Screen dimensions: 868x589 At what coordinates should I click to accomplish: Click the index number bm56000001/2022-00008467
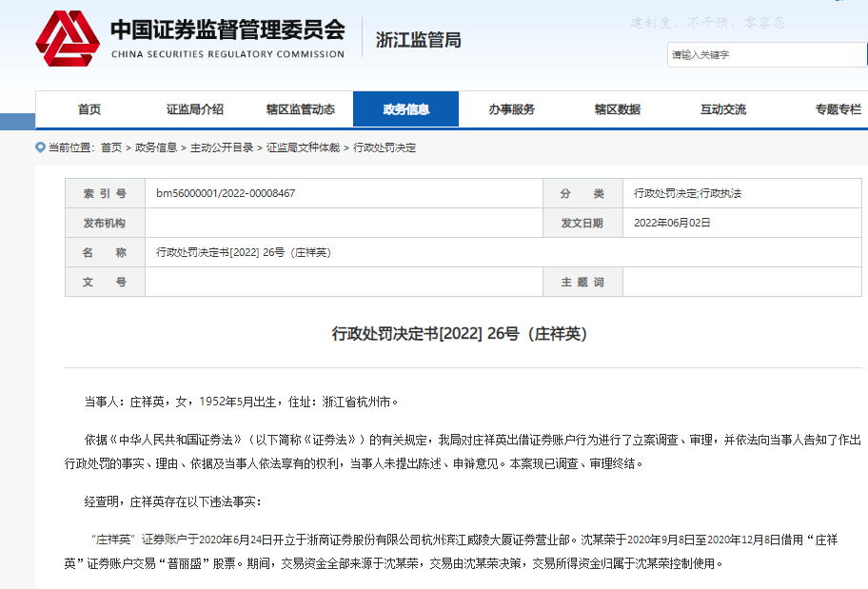(x=226, y=193)
